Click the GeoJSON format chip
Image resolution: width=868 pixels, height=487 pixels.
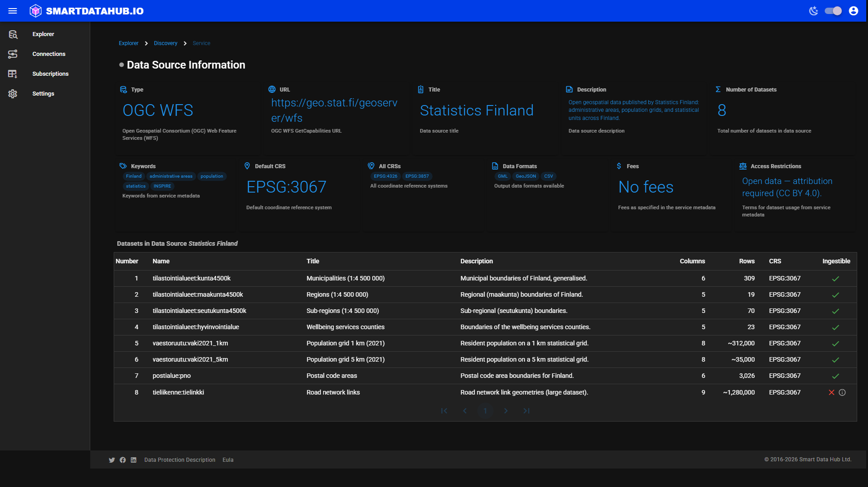pyautogui.click(x=526, y=176)
